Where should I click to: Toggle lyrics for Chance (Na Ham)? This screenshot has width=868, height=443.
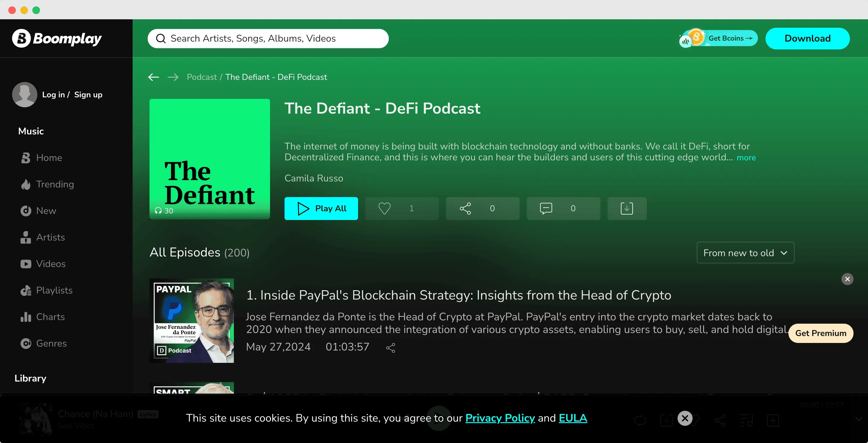(148, 414)
